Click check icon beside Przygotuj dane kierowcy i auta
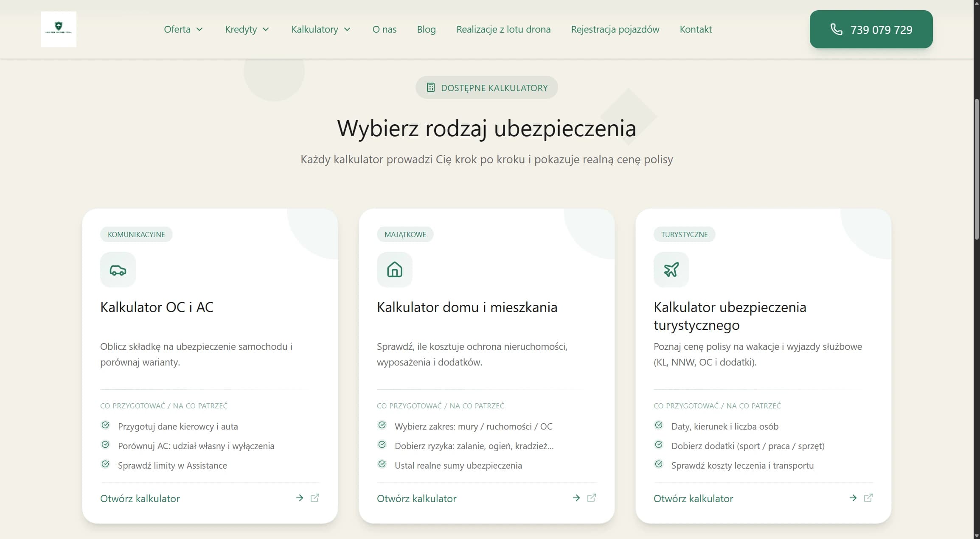The width and height of the screenshot is (980, 539). click(105, 425)
